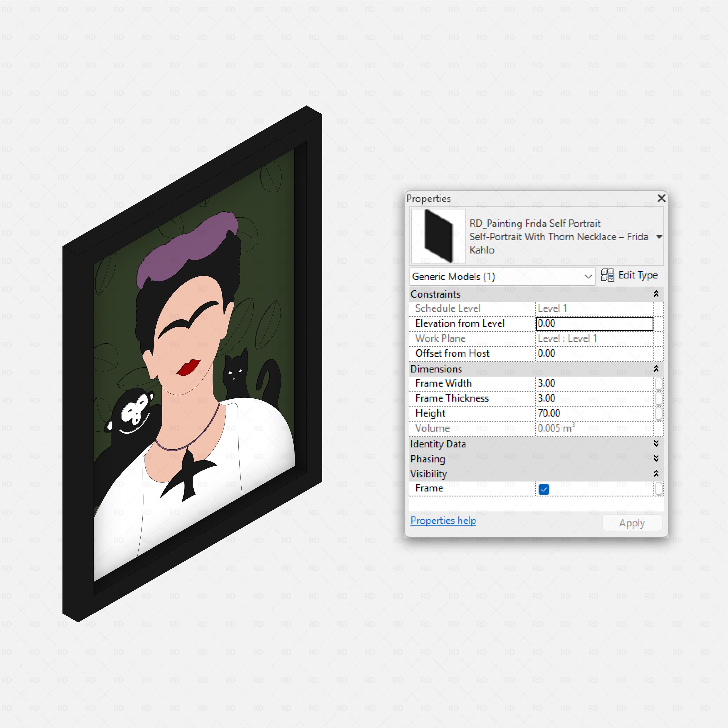Associate the Height parameter button
The image size is (728, 728).
point(659,413)
